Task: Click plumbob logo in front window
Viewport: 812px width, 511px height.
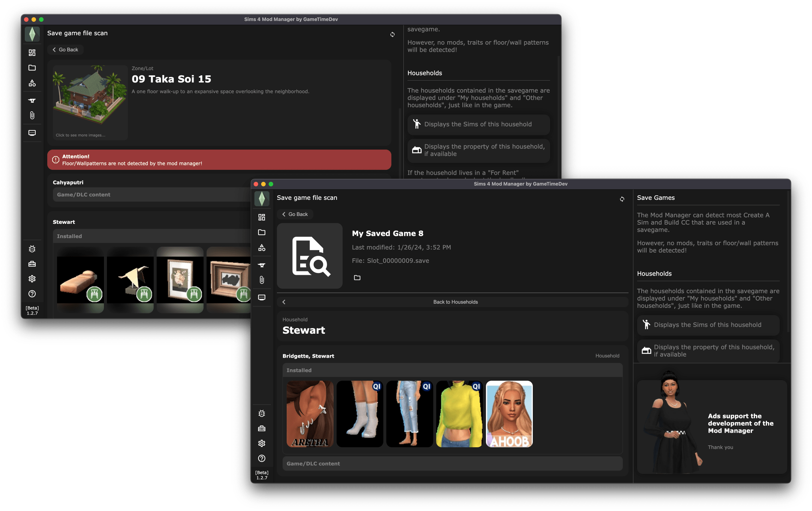Action: point(262,199)
